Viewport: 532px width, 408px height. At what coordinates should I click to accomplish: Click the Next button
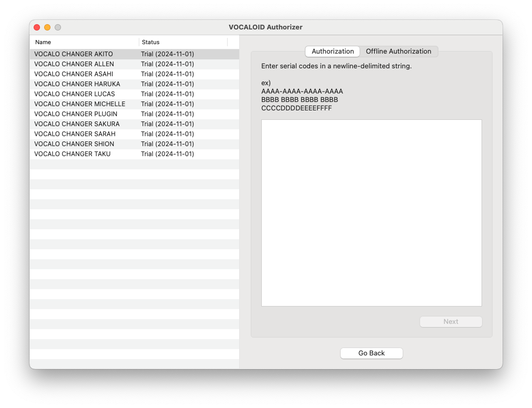[x=451, y=321]
